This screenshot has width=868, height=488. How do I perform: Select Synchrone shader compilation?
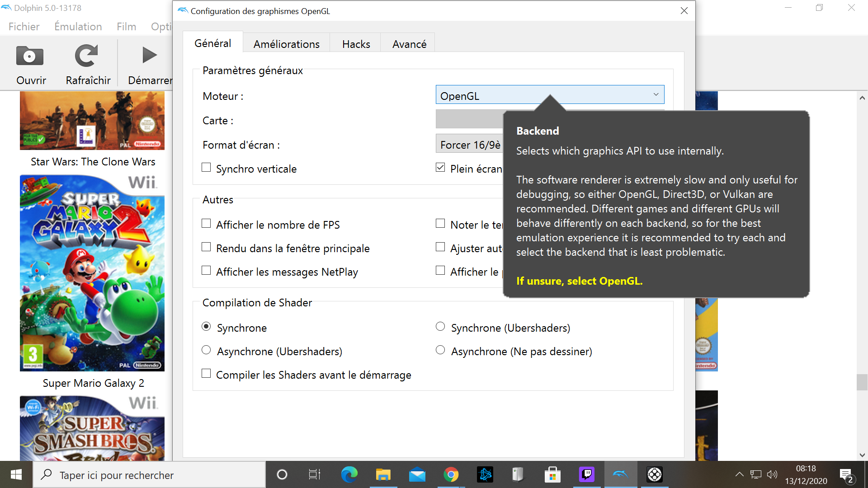[206, 327]
